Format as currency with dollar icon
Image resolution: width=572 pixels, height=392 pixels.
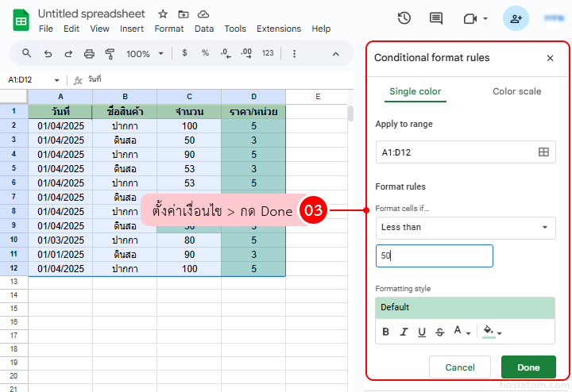click(x=184, y=53)
